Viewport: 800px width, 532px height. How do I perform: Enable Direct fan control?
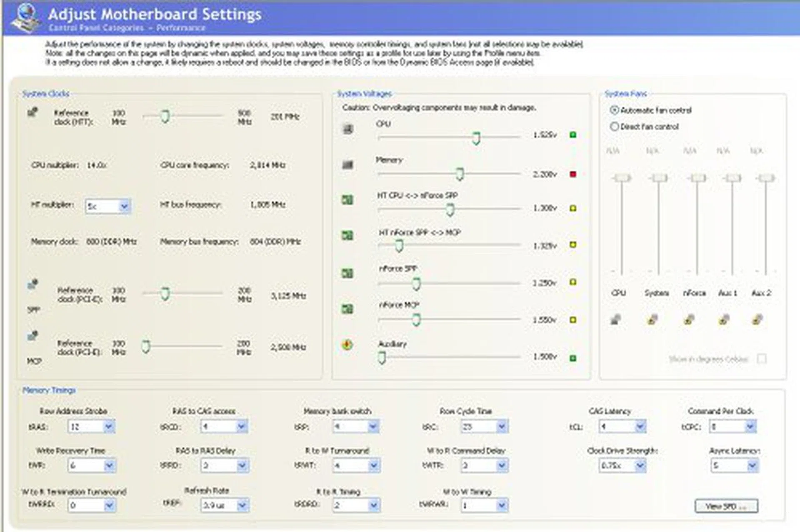coord(614,127)
